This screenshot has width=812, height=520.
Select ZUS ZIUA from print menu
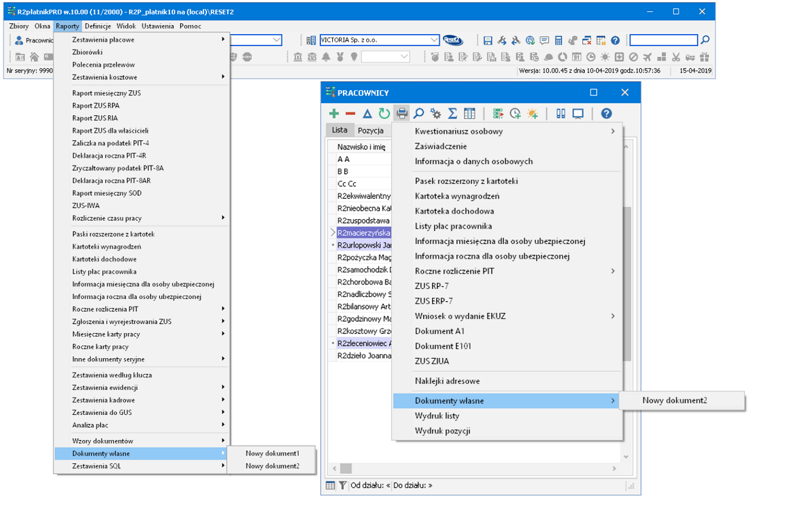pos(507,361)
